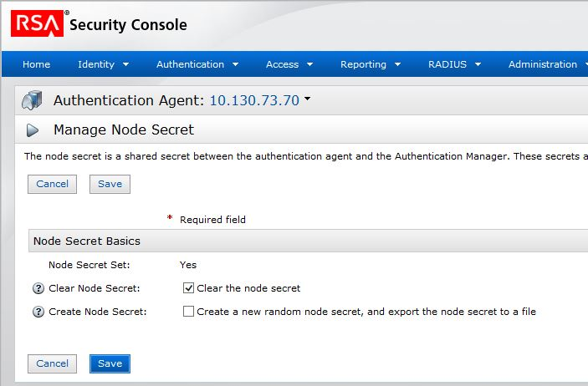Open the Administration menu
This screenshot has height=386, width=588.
(546, 64)
